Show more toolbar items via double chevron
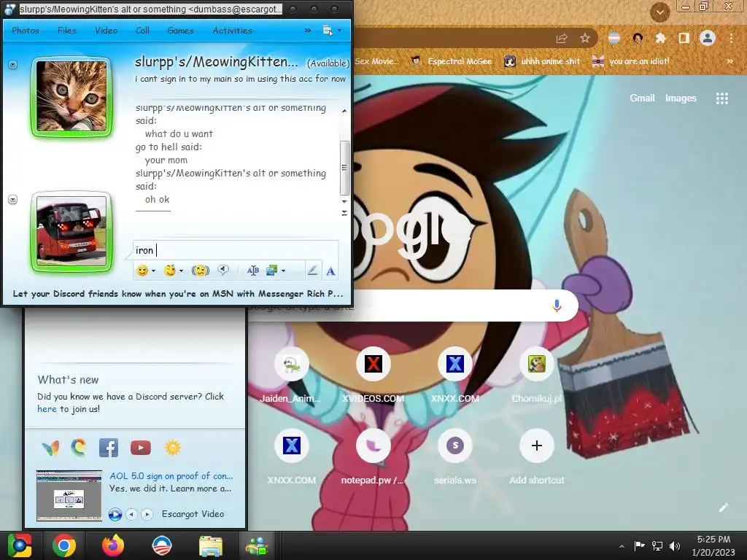Viewport: 747px width, 560px height. tap(308, 31)
